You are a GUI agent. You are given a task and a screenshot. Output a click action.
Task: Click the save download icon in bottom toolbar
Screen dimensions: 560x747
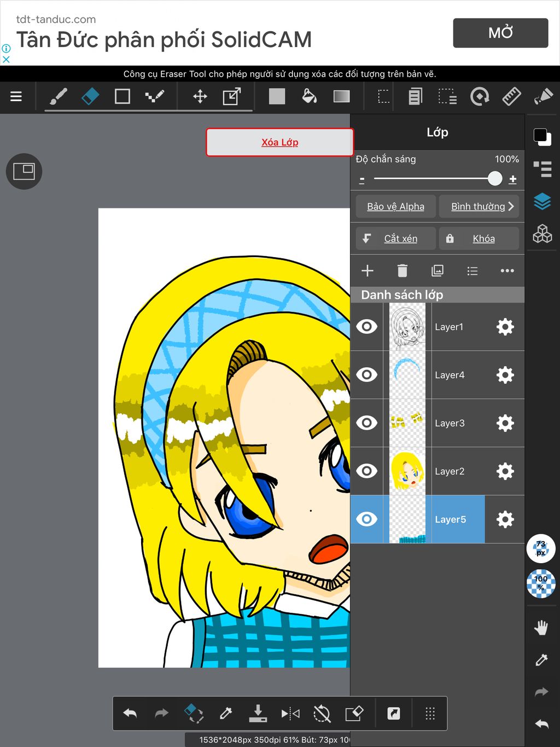258,713
